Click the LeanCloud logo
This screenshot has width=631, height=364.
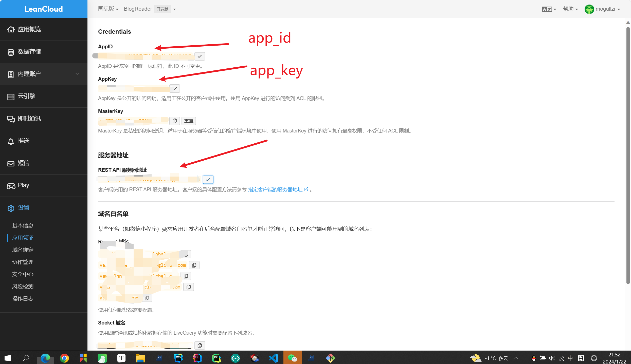[44, 9]
